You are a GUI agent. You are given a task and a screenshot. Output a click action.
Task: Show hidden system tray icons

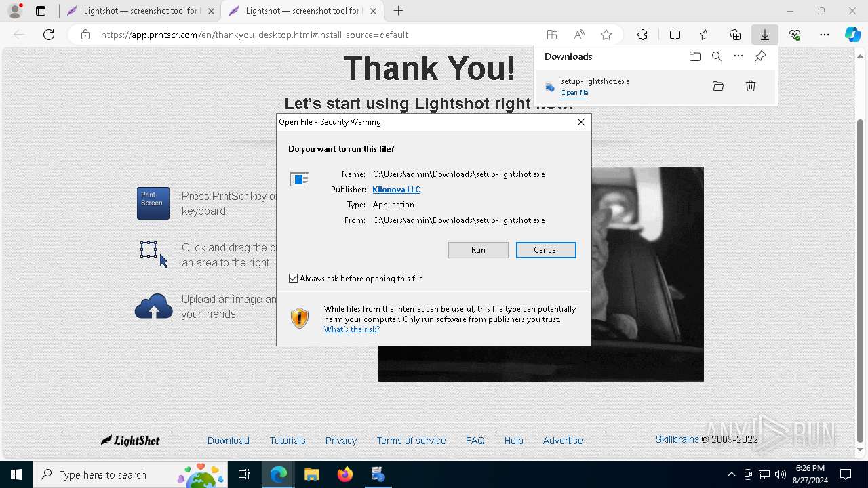click(x=731, y=475)
